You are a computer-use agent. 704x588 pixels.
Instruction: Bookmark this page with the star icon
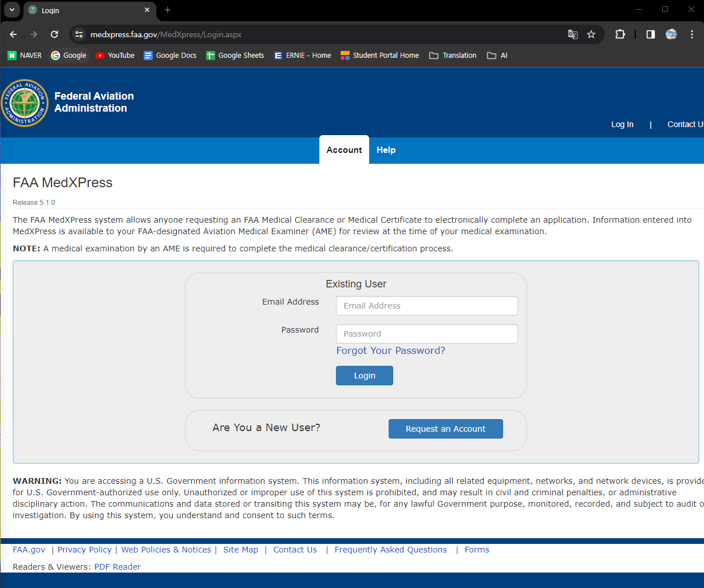pyautogui.click(x=591, y=34)
